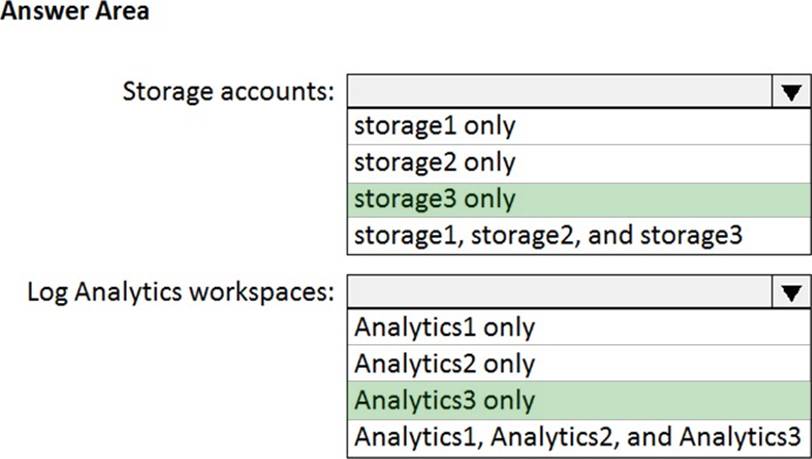The width and height of the screenshot is (812, 459).
Task: Choose "storage2 only" from the list
Action: 434,162
